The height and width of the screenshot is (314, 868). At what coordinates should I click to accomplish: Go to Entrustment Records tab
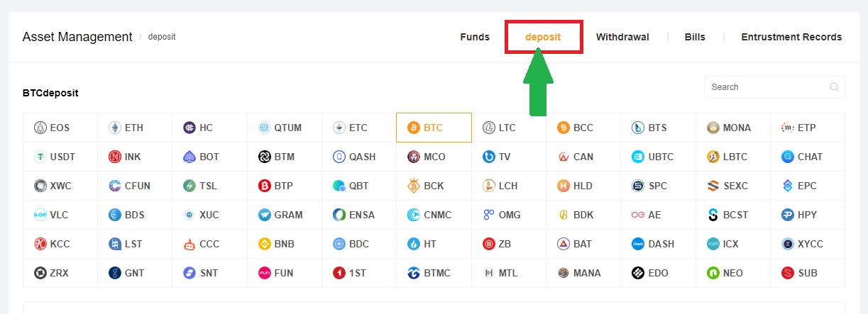point(791,37)
